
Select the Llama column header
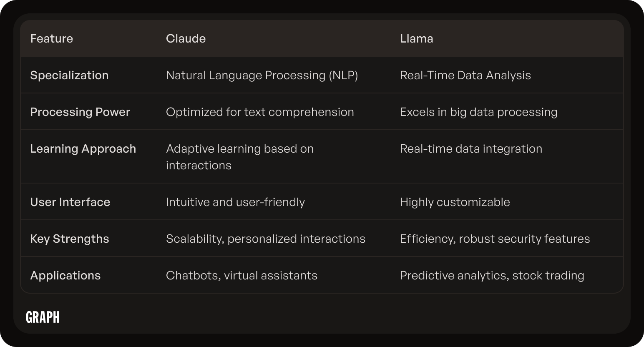pos(416,38)
